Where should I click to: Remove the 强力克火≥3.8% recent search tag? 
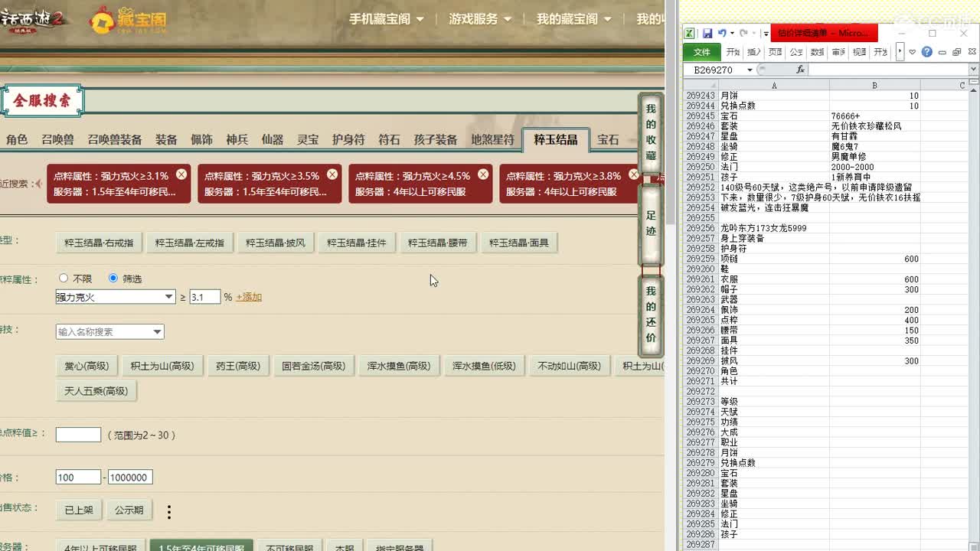click(634, 174)
